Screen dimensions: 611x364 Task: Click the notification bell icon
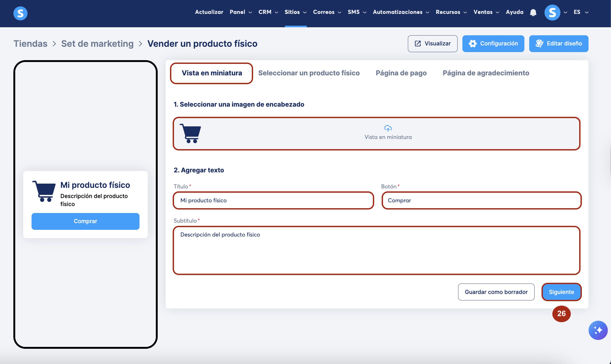(x=533, y=12)
